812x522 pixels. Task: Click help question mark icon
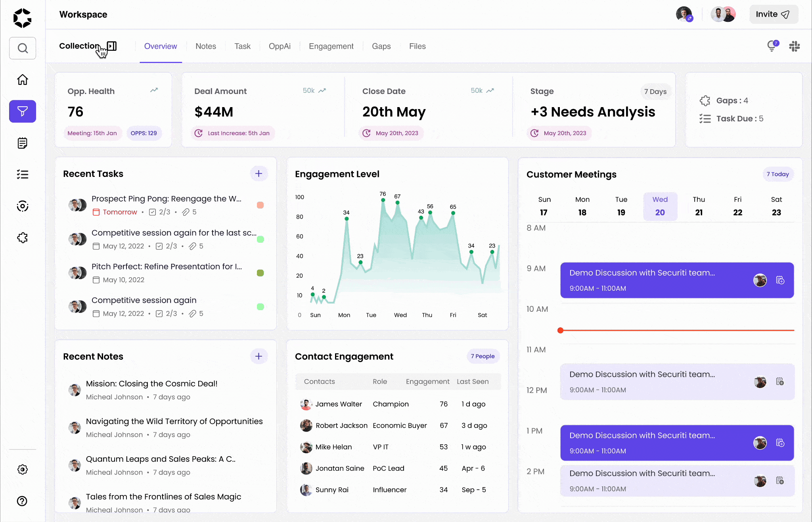(x=23, y=501)
